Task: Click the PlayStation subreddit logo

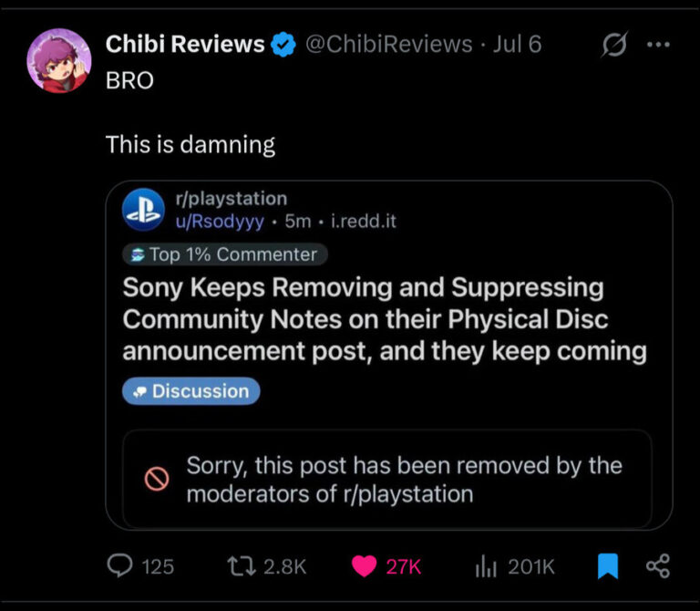Action: click(143, 210)
